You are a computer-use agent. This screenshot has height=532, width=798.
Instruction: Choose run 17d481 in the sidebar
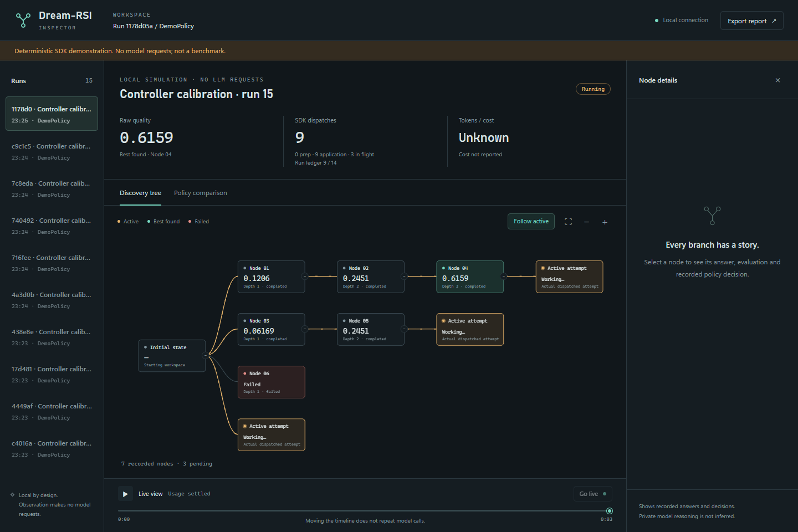[52, 374]
